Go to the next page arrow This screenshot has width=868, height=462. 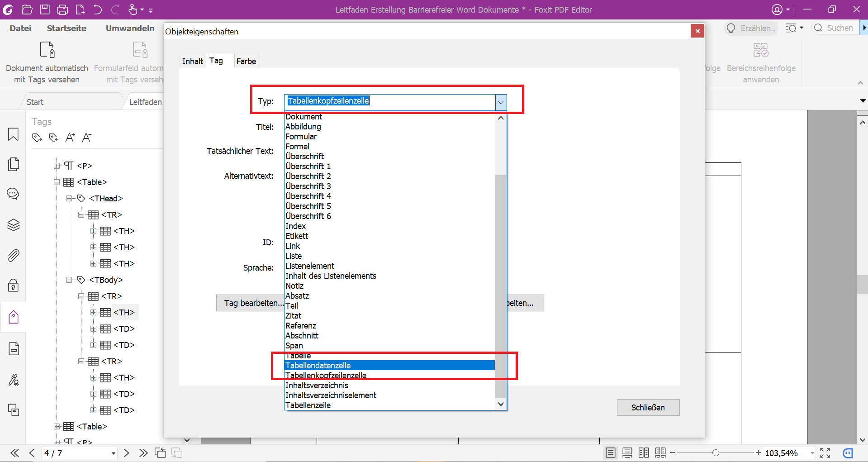127,453
